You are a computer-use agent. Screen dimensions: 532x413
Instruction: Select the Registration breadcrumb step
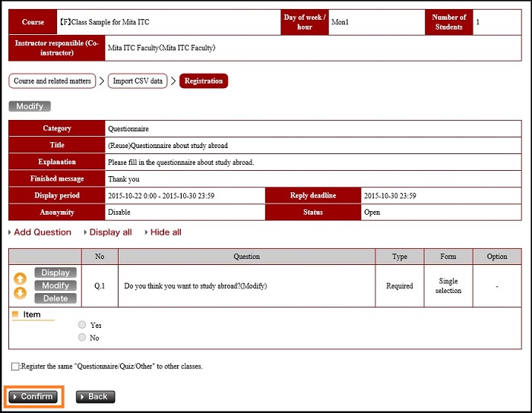204,81
